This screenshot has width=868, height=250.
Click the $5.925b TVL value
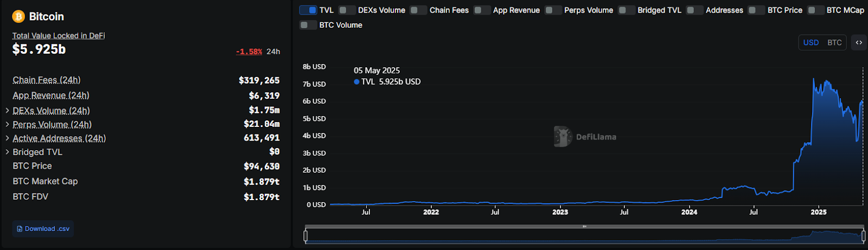click(39, 49)
